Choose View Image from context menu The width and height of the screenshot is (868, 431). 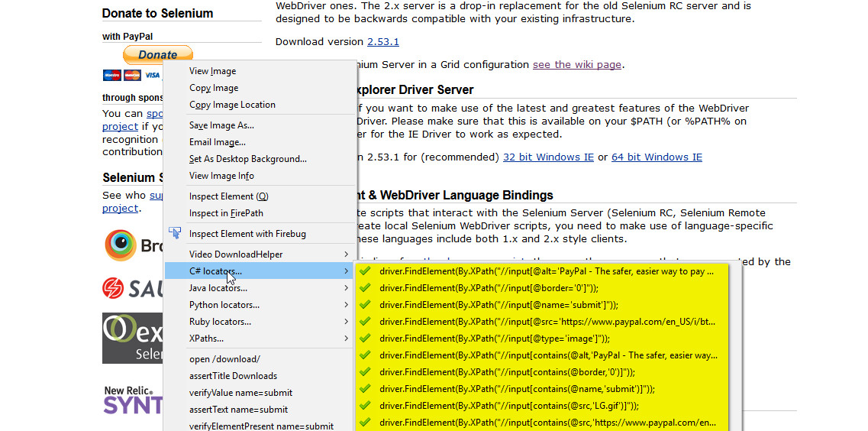pyautogui.click(x=212, y=71)
